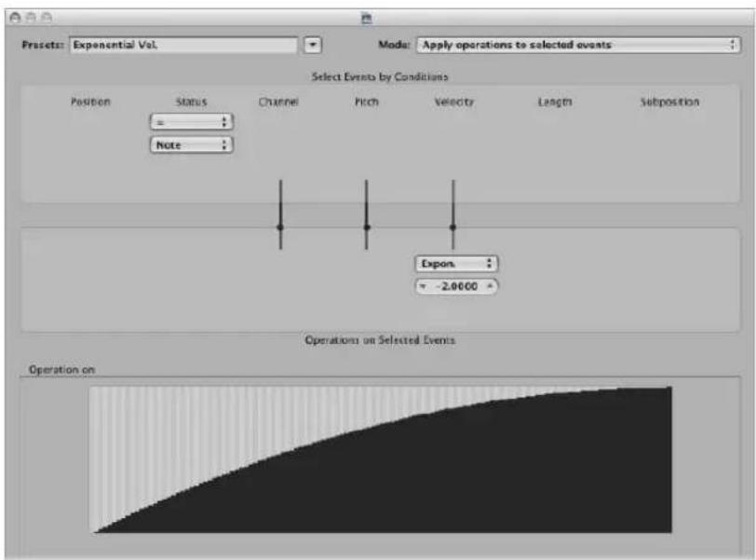Increase the -2.0000 value with up arrow
The height and width of the screenshot is (560, 756).
coord(490,286)
